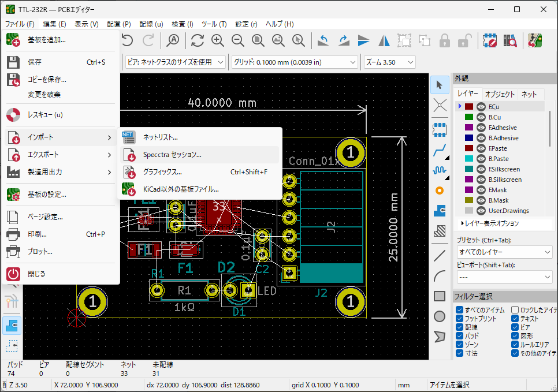Image resolution: width=558 pixels, height=392 pixels.
Task: Expand レイヤー表示オプション section
Action: (x=490, y=223)
